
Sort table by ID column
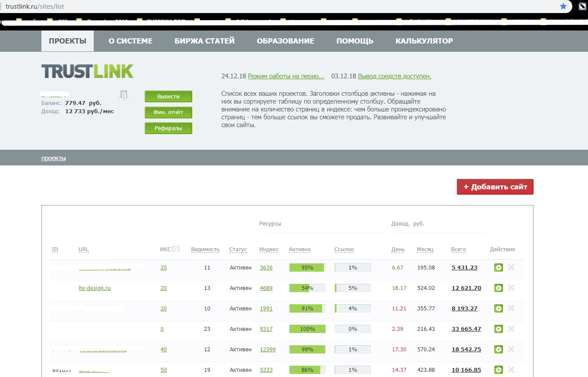(55, 249)
